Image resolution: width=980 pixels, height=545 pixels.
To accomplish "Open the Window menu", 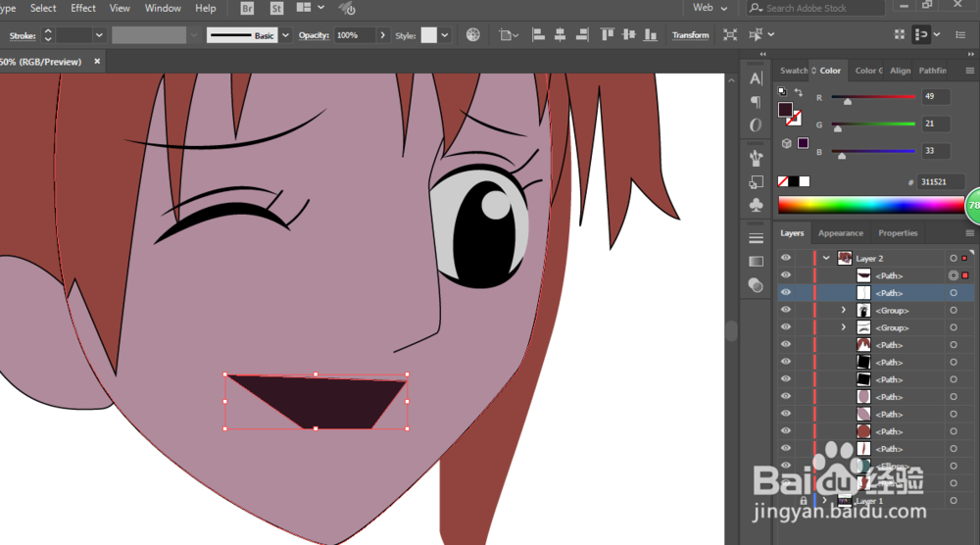I will pyautogui.click(x=163, y=8).
